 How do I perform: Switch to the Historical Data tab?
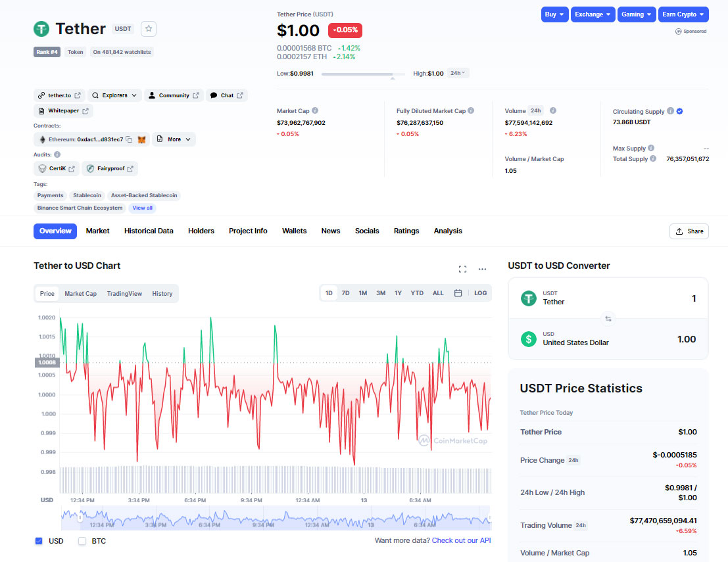(149, 231)
